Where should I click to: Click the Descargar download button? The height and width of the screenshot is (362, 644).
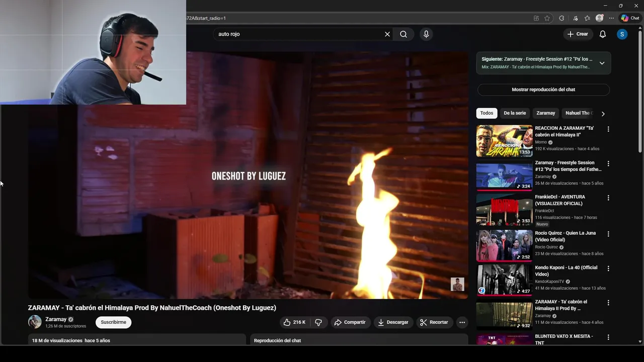pos(393,322)
